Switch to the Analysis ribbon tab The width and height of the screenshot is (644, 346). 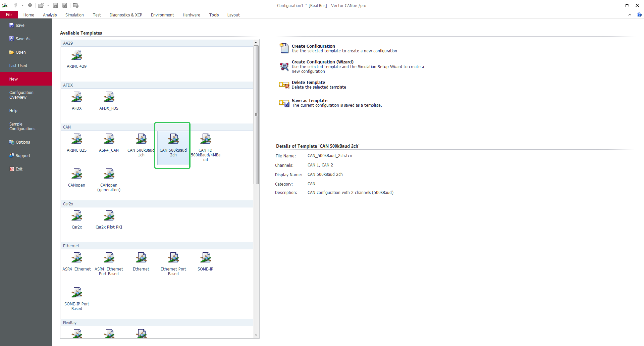50,15
